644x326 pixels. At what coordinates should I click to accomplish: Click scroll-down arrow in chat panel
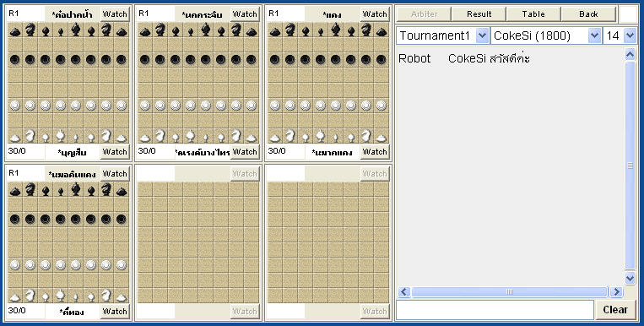click(x=630, y=278)
